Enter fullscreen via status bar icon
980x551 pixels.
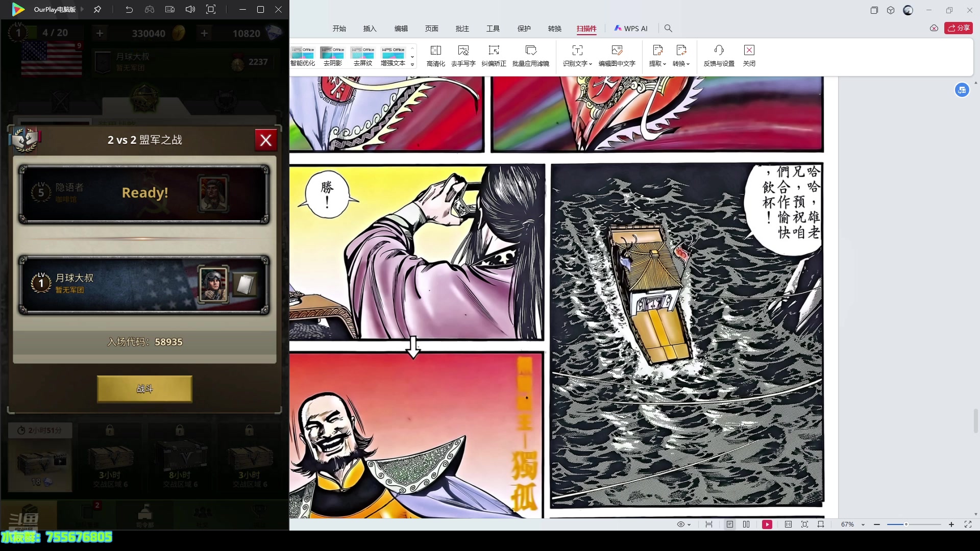coord(968,524)
